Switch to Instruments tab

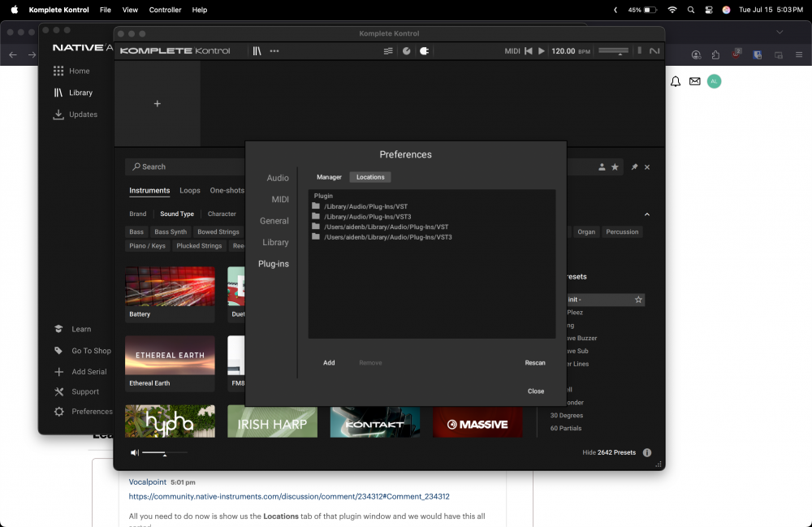click(149, 191)
